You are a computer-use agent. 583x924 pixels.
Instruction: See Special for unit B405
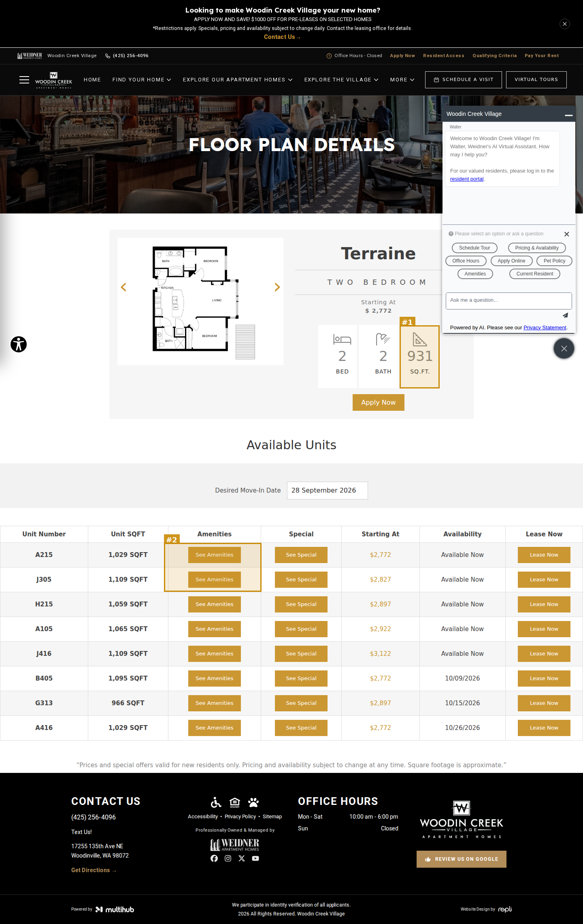[301, 679]
